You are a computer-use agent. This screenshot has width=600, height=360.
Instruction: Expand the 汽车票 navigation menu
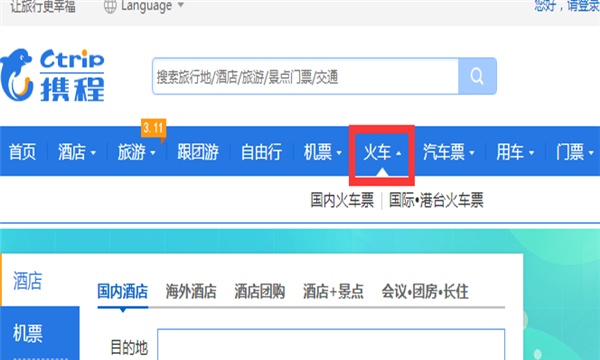449,152
